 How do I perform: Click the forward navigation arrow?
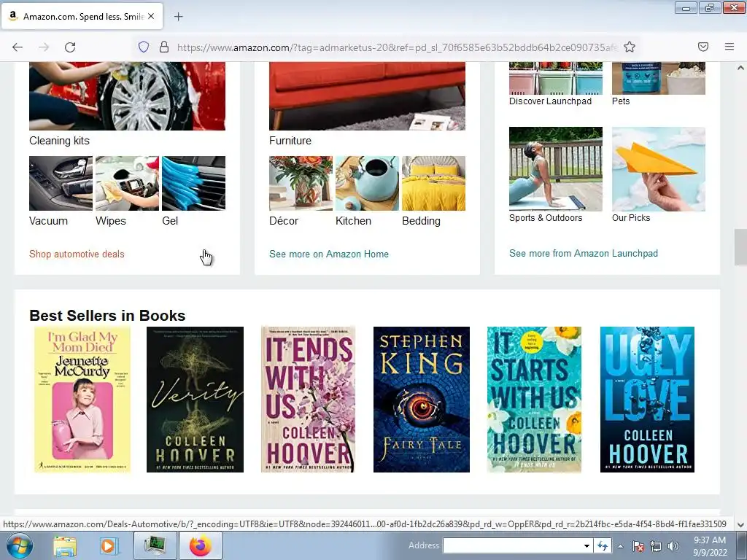click(x=44, y=47)
